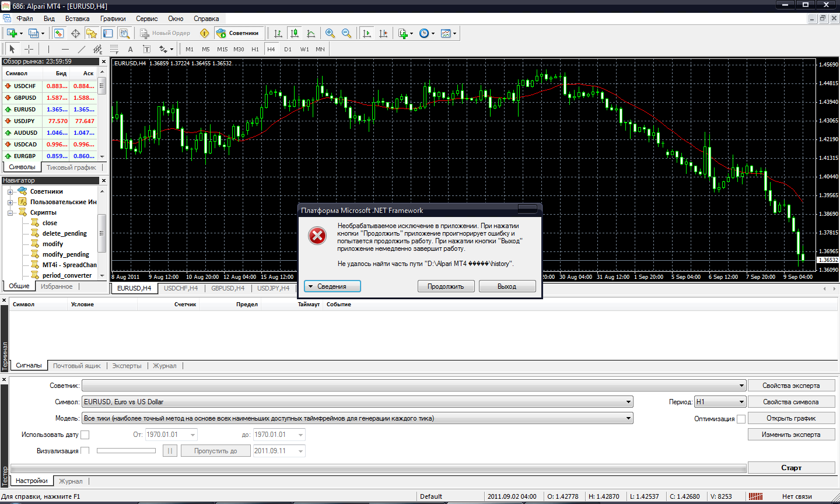Toggle the Market Watch window icon
This screenshot has height=504, width=840.
coord(59,33)
